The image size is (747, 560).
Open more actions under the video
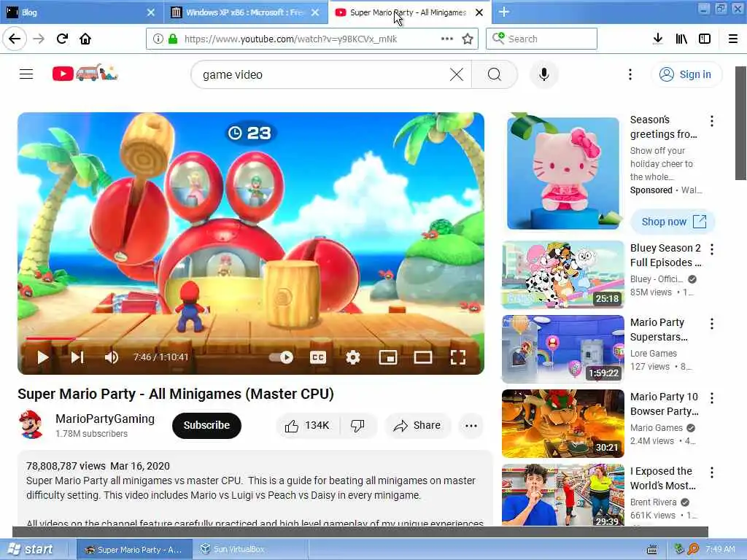tap(471, 426)
